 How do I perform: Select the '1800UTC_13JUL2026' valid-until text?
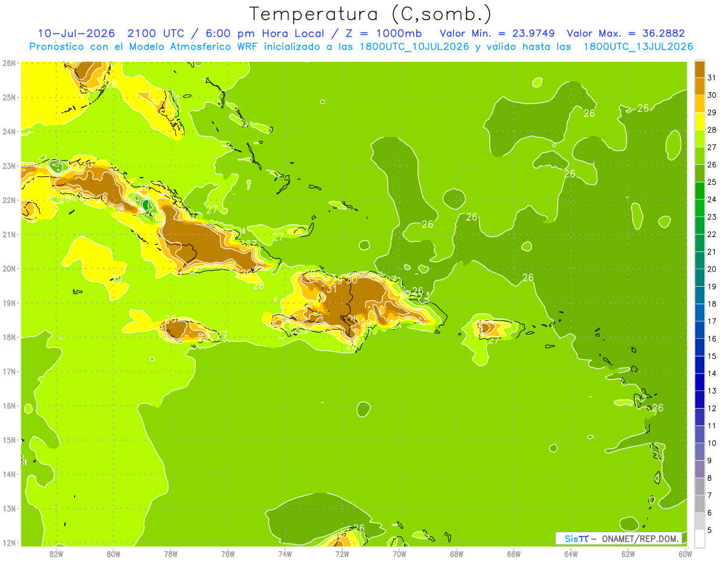(638, 47)
